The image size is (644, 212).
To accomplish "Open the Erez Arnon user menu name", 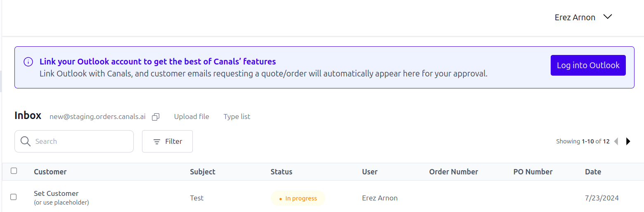I will point(575,17).
